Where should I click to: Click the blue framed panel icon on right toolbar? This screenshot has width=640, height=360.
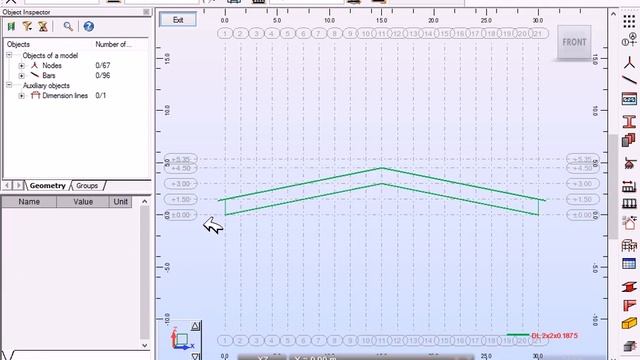629,99
